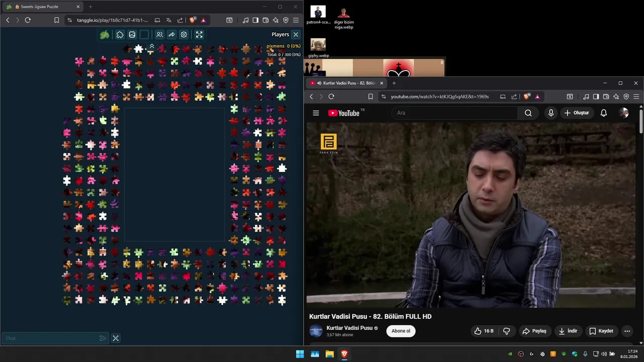
Task: Open Tanggle settings gear icon
Action: [184, 35]
